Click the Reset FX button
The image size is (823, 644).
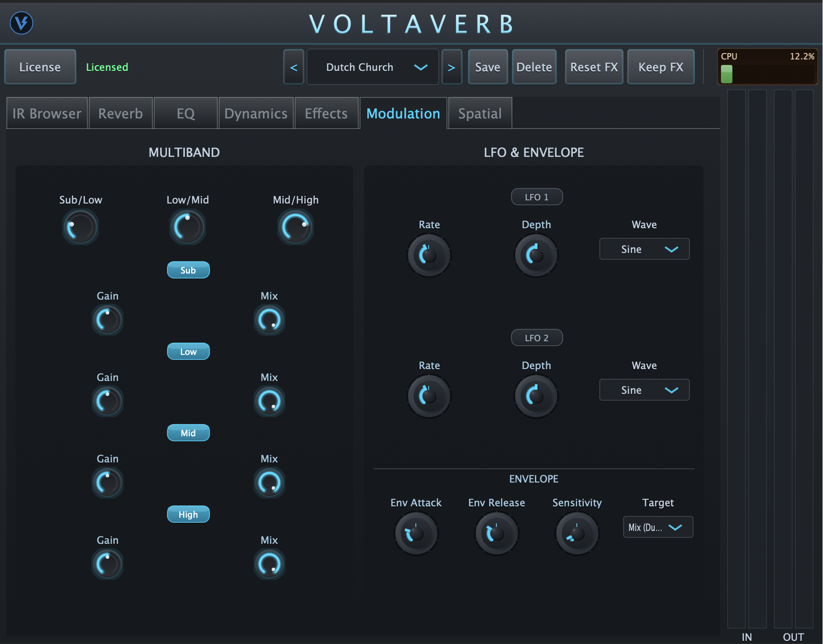594,67
